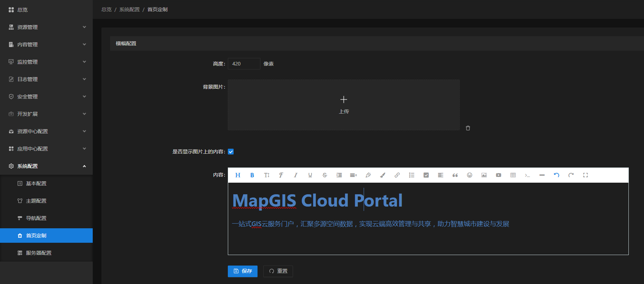Open the text color pen tool
Image resolution: width=644 pixels, height=284 pixels.
368,175
